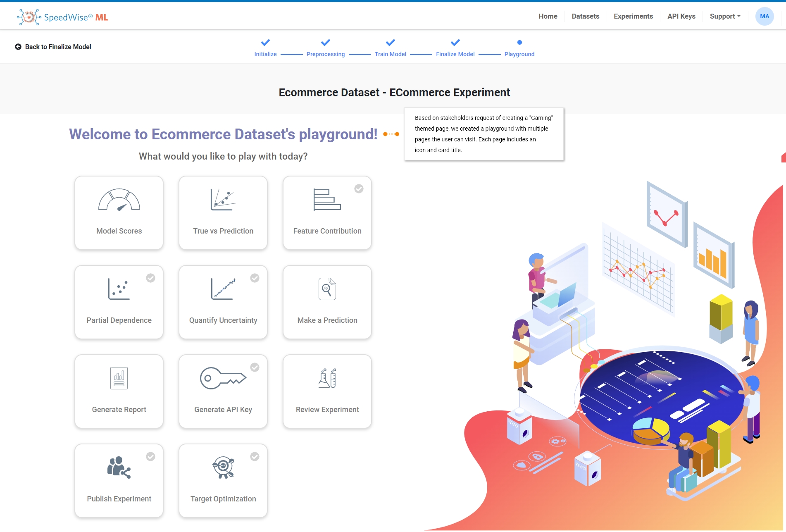Viewport: 786px width, 532px height.
Task: Go to the Datasets nav item
Action: pyautogui.click(x=585, y=17)
